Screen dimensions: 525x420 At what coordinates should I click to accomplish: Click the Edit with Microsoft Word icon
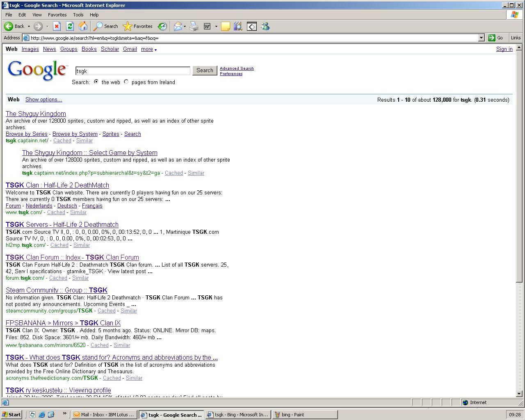pos(207,26)
